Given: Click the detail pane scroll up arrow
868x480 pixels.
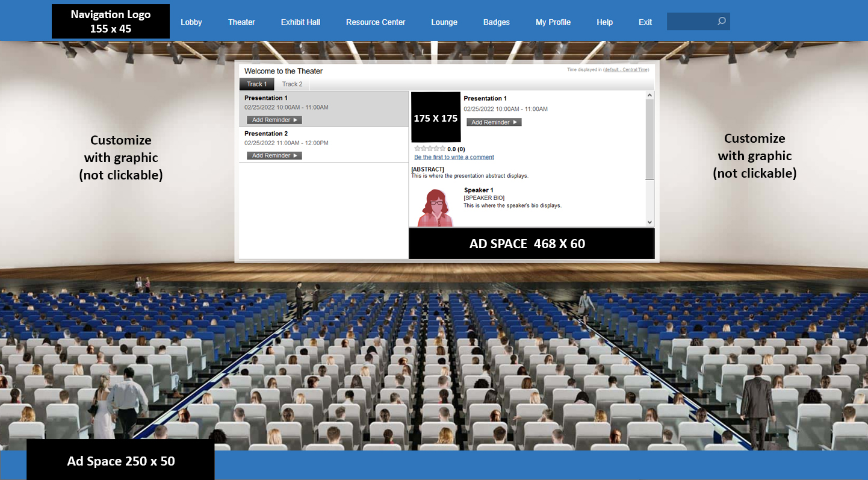Looking at the screenshot, I should [x=650, y=95].
